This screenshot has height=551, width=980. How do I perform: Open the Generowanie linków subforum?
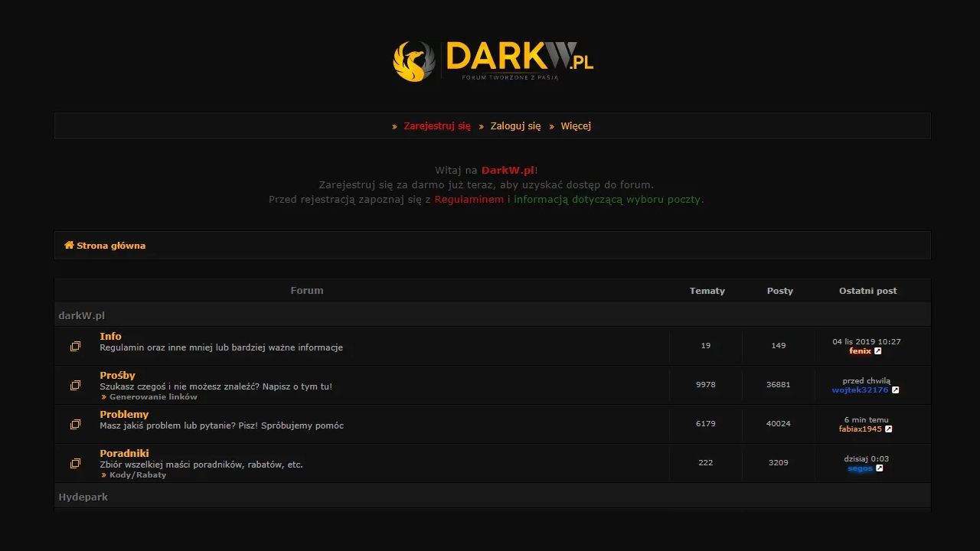pos(153,397)
